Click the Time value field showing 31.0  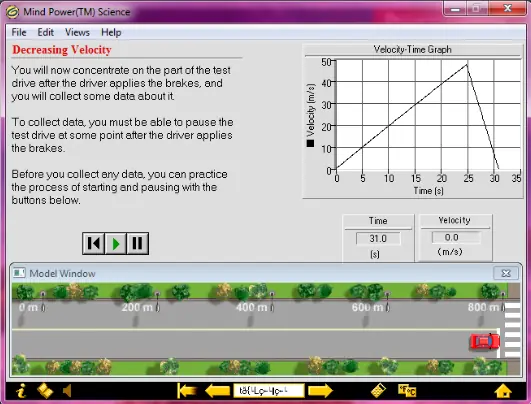[378, 238]
